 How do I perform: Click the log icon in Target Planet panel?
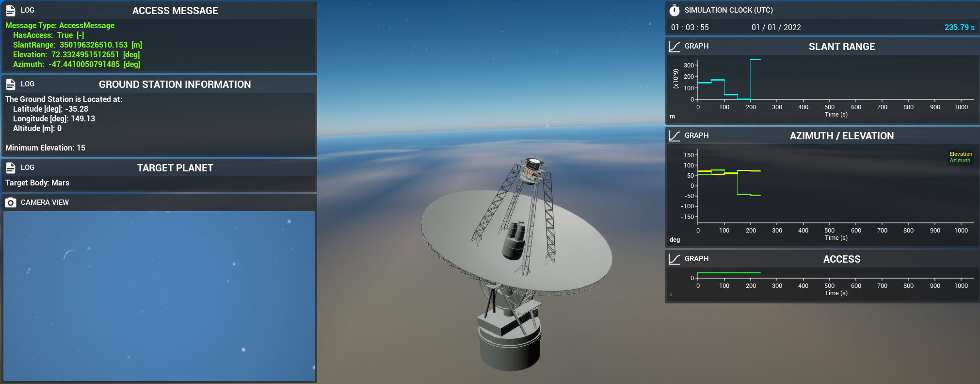tap(11, 167)
